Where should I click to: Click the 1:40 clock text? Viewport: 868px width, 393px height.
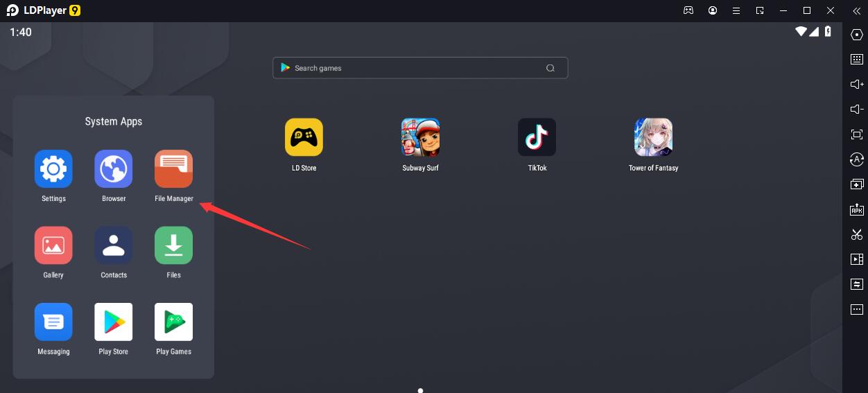pos(20,32)
